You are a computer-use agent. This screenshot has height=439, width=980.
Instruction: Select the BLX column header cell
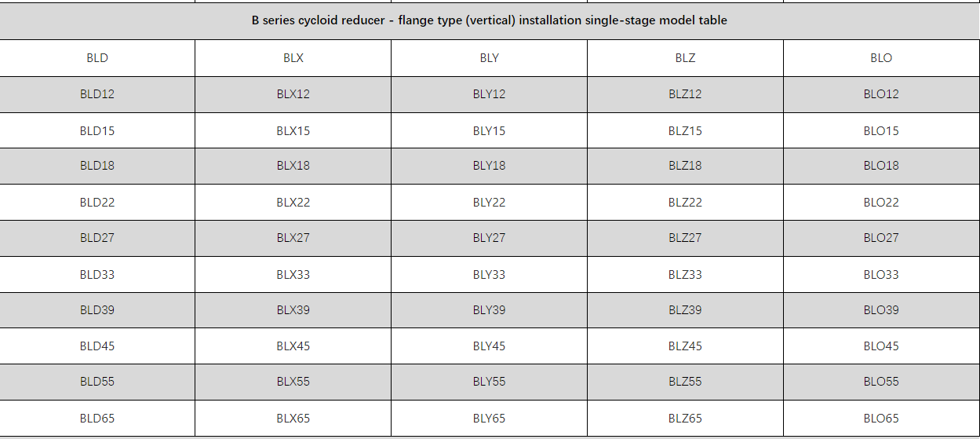coord(293,58)
